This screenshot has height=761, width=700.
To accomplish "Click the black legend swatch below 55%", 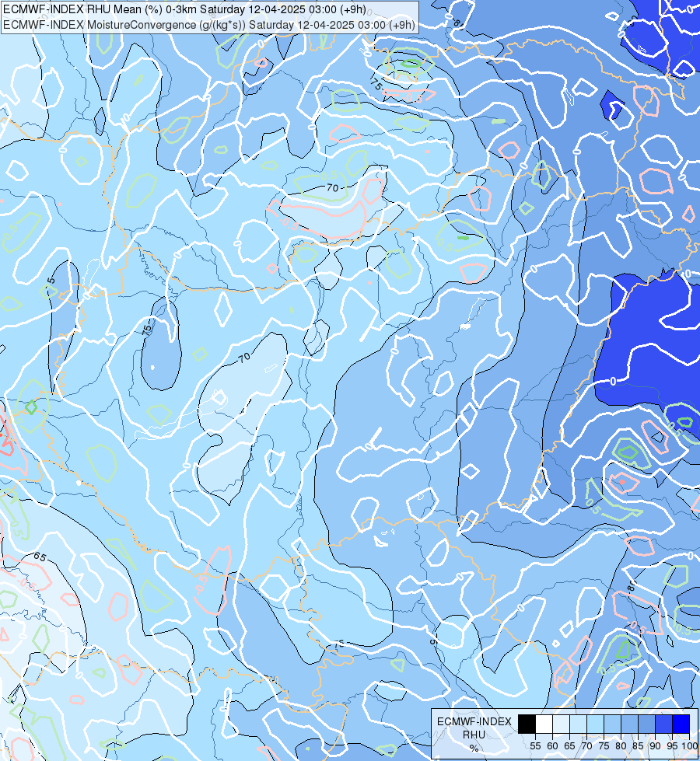I will click(527, 724).
